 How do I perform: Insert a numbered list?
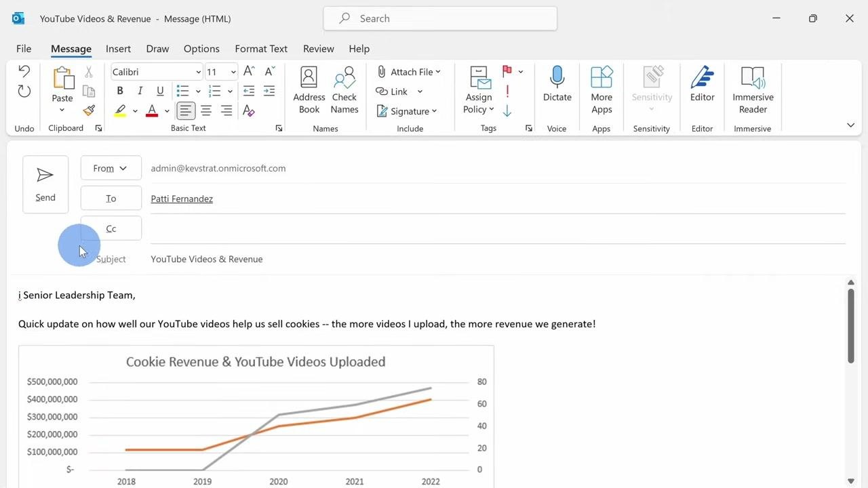tap(215, 91)
